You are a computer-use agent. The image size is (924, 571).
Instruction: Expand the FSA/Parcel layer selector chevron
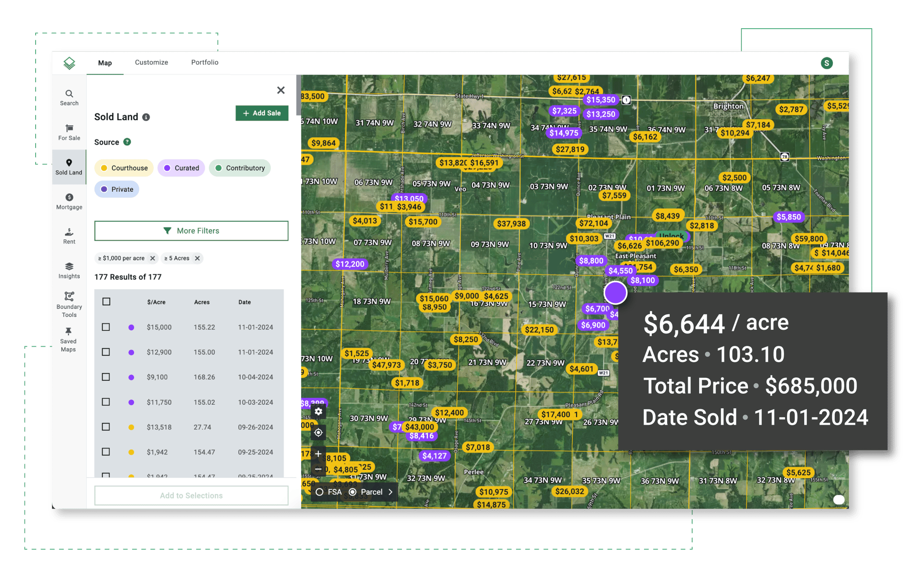[x=391, y=492]
